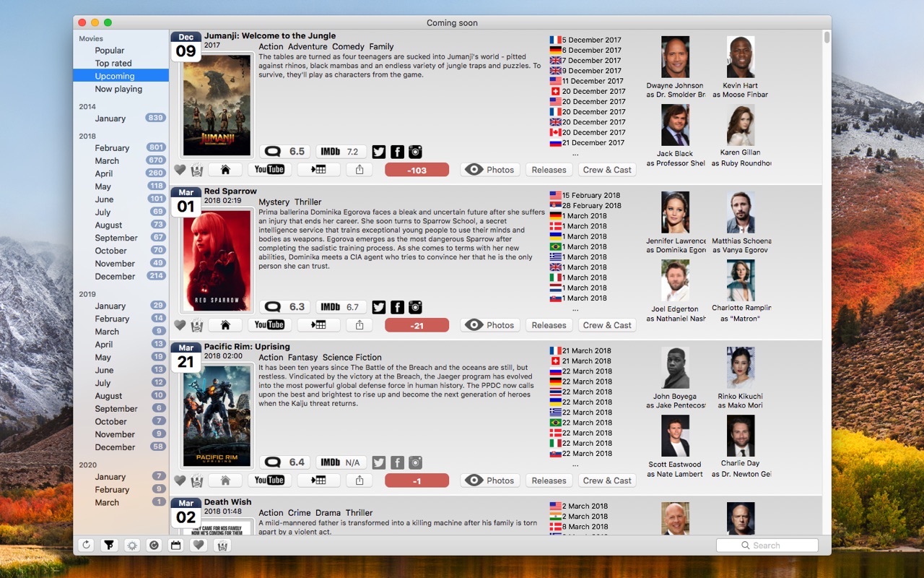Add Red Sparrow to calendar
This screenshot has height=578, width=924.
(318, 325)
